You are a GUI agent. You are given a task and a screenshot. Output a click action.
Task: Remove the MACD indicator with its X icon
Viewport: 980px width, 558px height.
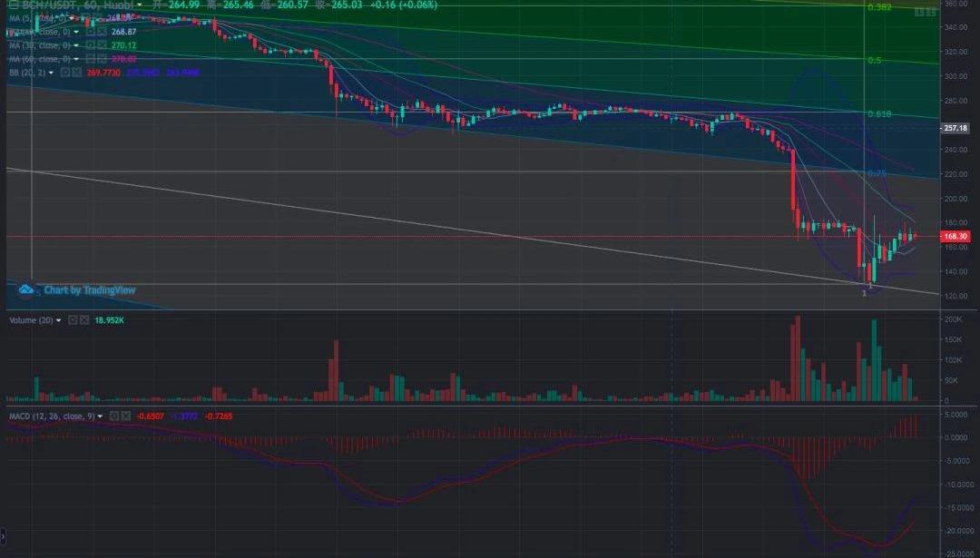[127, 416]
